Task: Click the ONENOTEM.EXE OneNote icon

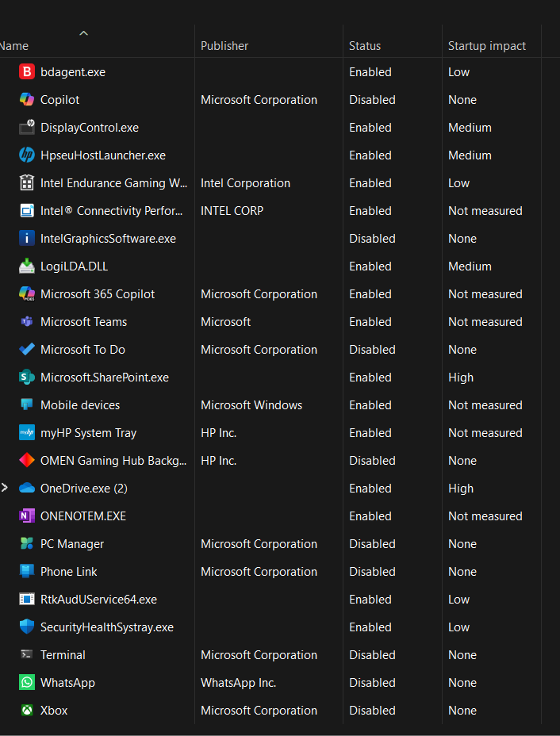Action: (27, 516)
